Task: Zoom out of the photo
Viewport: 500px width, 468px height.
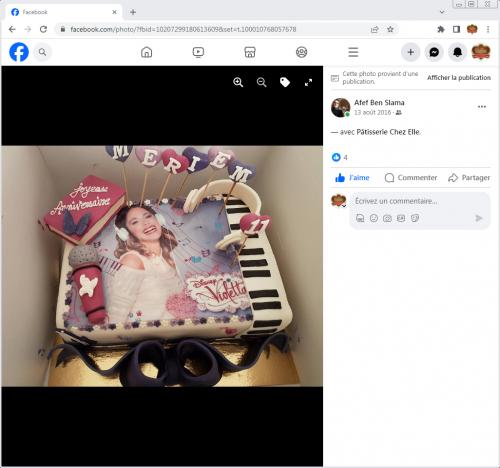Action: point(262,82)
